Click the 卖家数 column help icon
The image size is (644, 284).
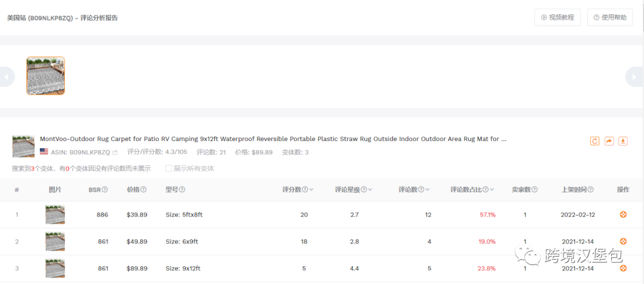point(534,190)
